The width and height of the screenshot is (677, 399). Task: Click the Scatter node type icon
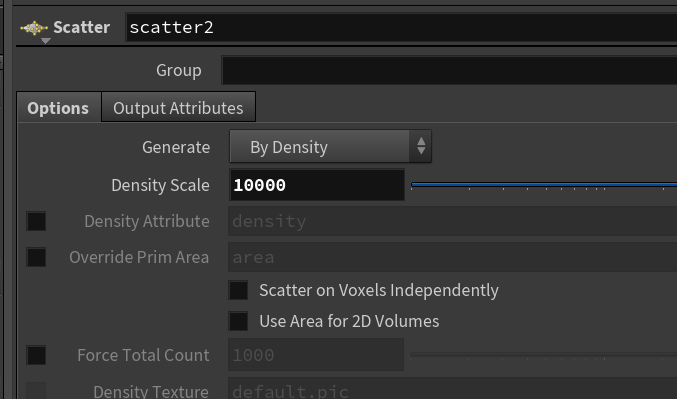pyautogui.click(x=34, y=28)
